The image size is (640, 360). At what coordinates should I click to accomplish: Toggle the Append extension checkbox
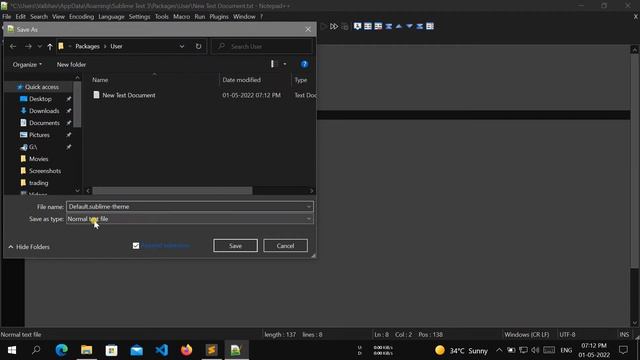(x=136, y=246)
